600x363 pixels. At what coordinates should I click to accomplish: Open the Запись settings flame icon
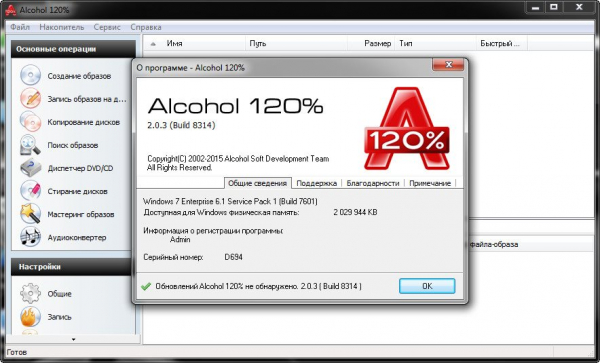tap(30, 317)
